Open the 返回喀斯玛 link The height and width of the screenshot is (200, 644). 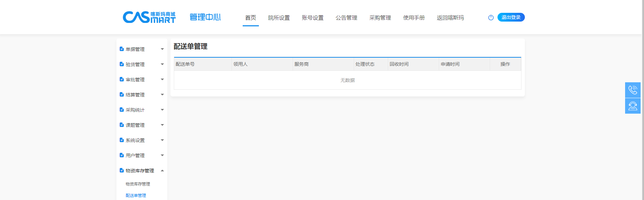point(450,18)
